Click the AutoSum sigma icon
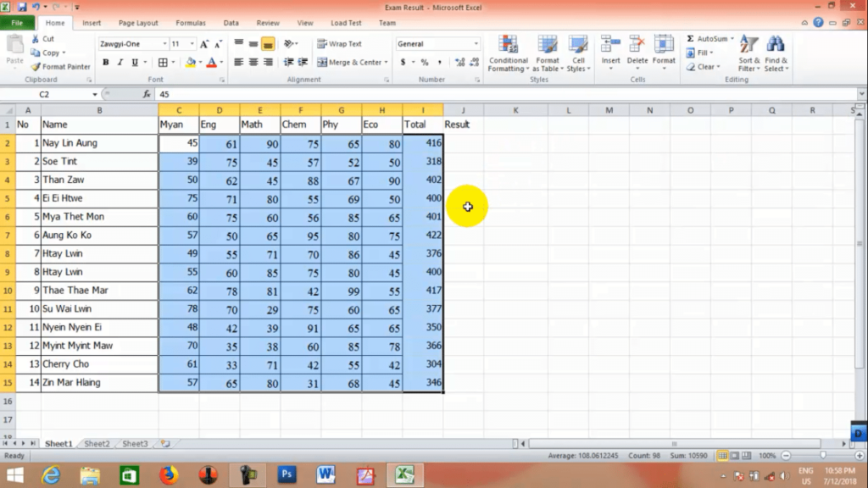Screen dimensions: 868x488 pos(690,39)
